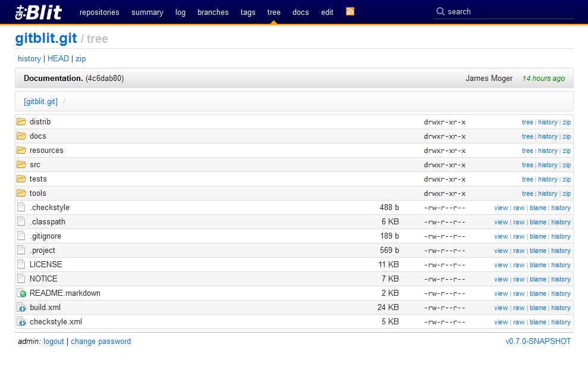The height and width of the screenshot is (388, 588).
Task: Click blame link for .gitignore
Action: [x=537, y=236]
